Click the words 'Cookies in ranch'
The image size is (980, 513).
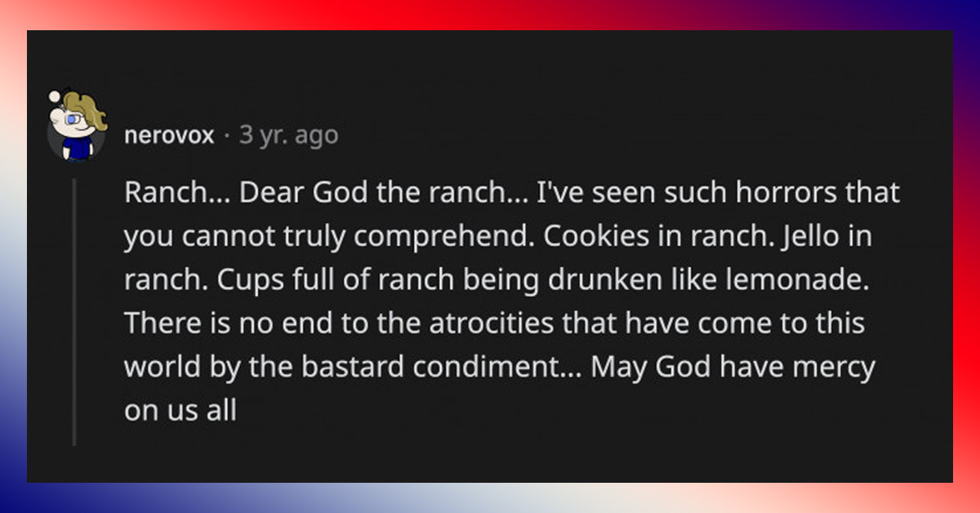[x=641, y=237]
